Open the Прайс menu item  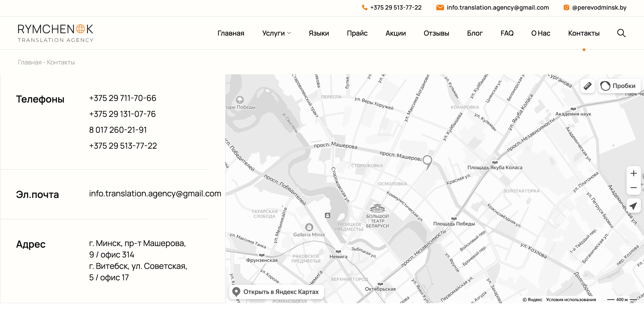click(357, 33)
